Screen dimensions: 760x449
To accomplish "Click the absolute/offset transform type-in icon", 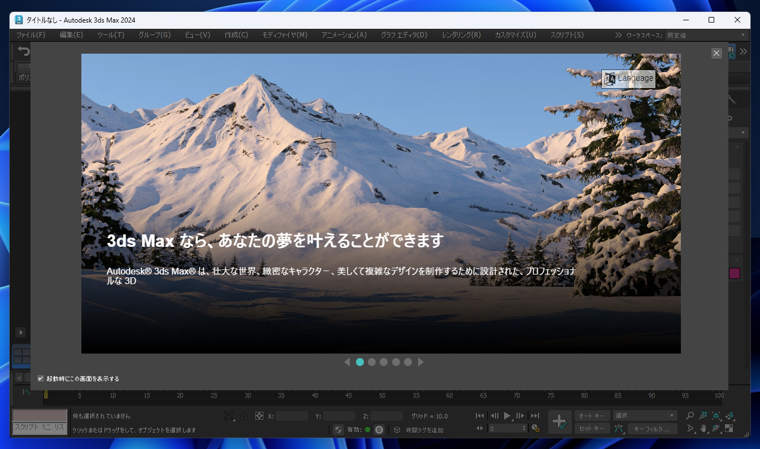I will point(259,416).
